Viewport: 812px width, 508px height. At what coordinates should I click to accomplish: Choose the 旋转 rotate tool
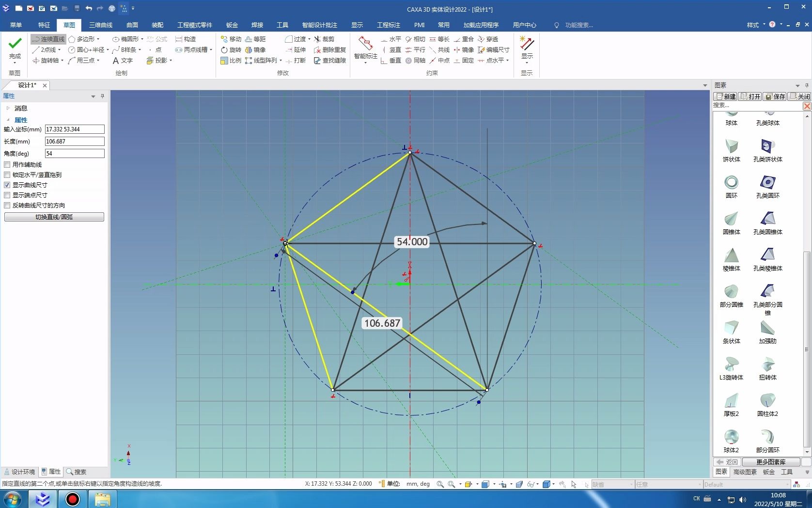(x=231, y=49)
